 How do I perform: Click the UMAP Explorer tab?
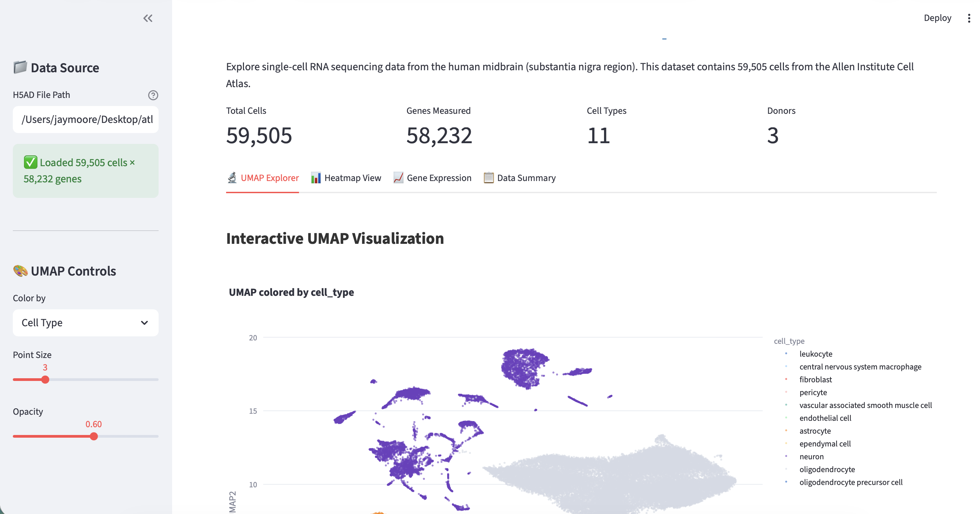[263, 178]
